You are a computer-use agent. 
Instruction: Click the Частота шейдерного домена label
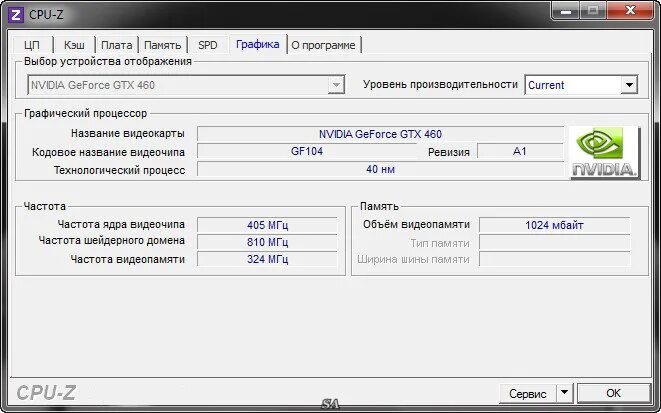(x=112, y=241)
